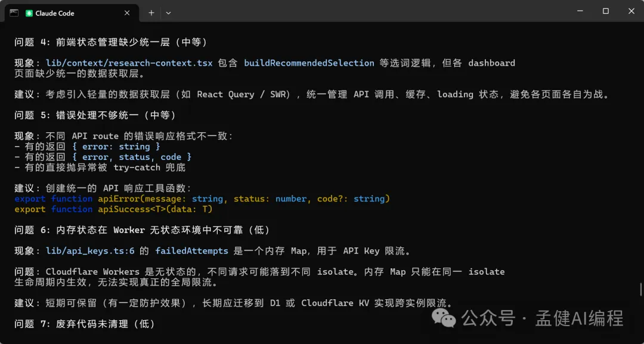Open a new terminal tab
644x344 pixels.
[x=151, y=13]
